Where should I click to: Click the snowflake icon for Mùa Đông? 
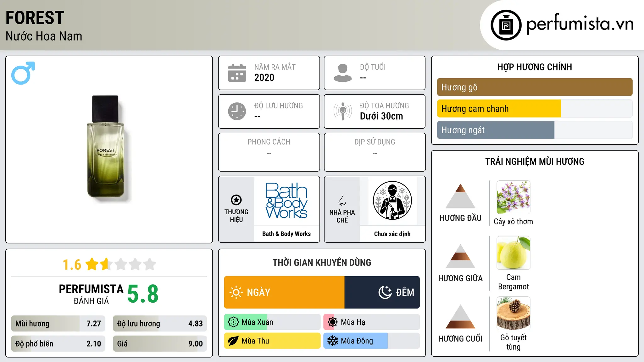click(x=332, y=341)
